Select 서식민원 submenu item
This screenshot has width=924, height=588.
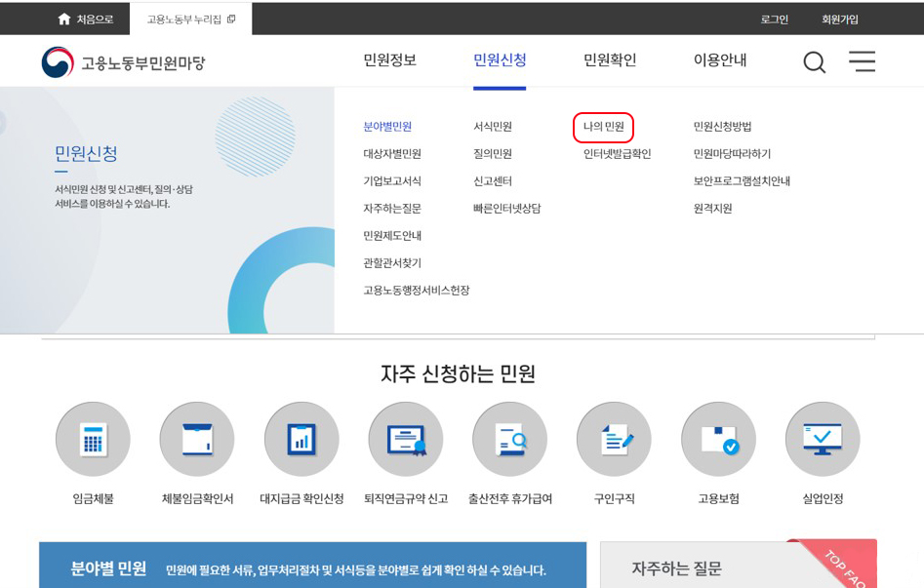pyautogui.click(x=493, y=127)
